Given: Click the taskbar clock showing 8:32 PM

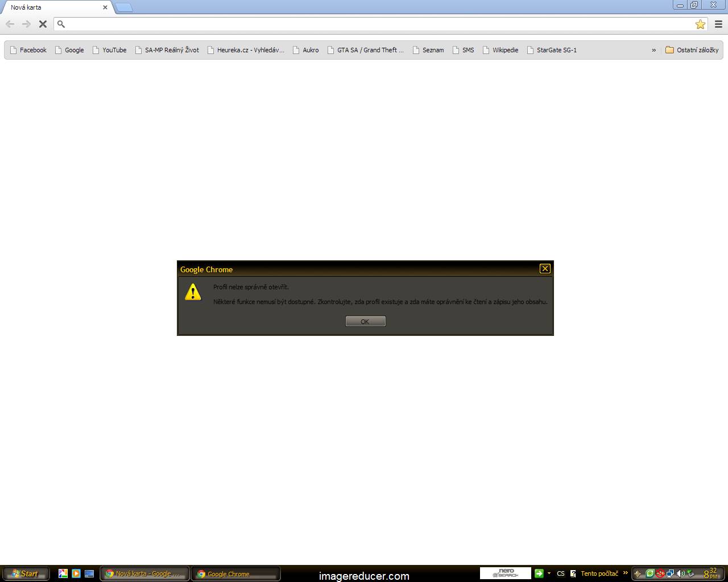Looking at the screenshot, I should 710,573.
